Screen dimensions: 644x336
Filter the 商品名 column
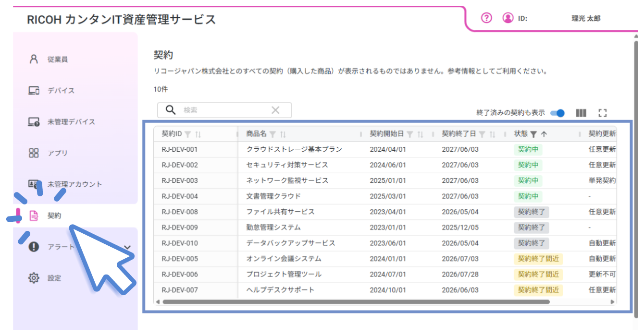tap(272, 134)
